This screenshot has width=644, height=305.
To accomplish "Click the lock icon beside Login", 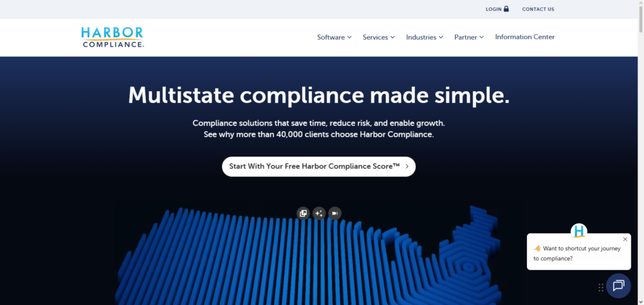I will tap(506, 9).
